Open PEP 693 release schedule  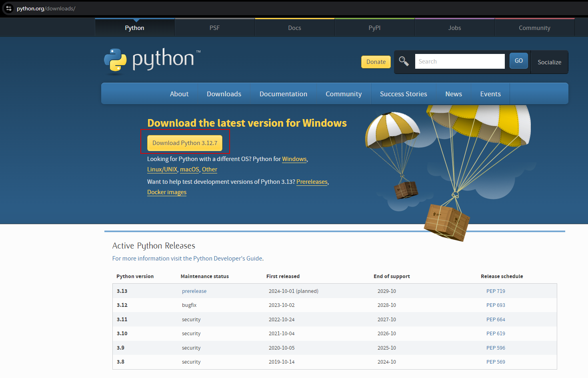coord(496,305)
